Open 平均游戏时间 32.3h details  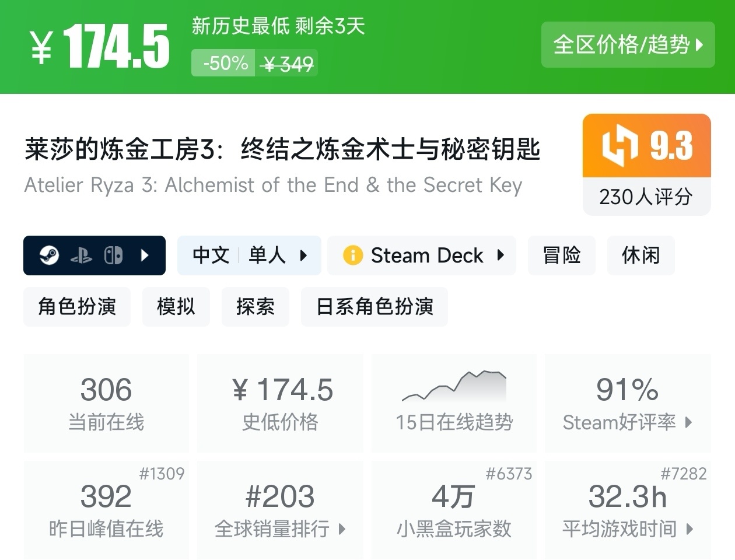pyautogui.click(x=628, y=510)
